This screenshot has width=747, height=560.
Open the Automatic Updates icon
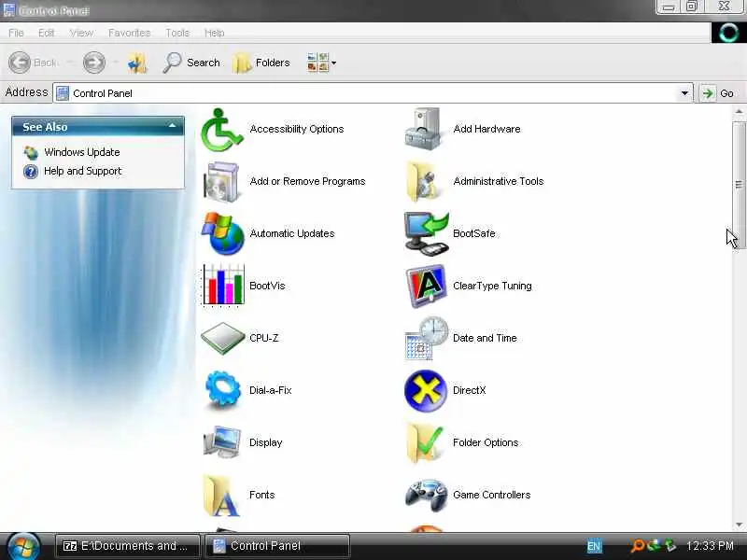click(222, 233)
